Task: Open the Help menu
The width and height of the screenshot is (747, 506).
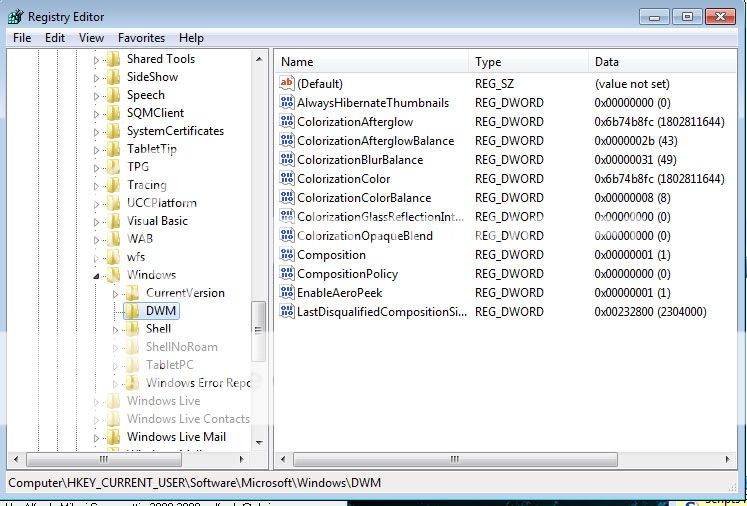Action: pos(191,38)
